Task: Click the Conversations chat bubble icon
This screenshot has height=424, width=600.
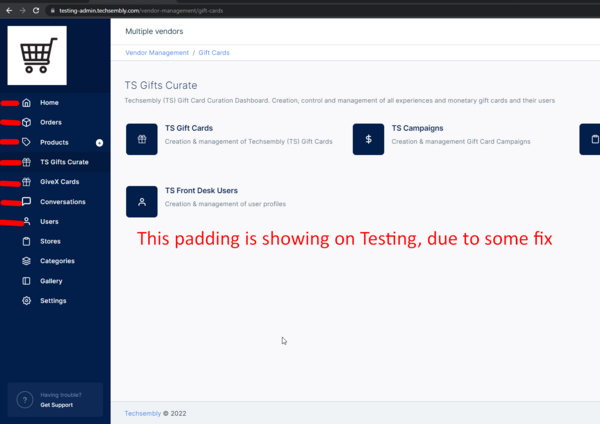Action: 26,202
